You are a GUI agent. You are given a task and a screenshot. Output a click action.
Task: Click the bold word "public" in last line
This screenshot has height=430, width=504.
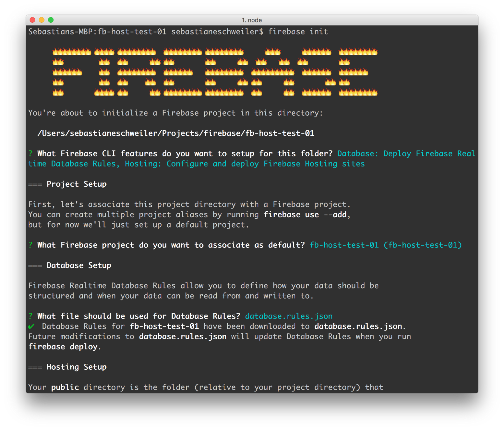pyautogui.click(x=65, y=387)
